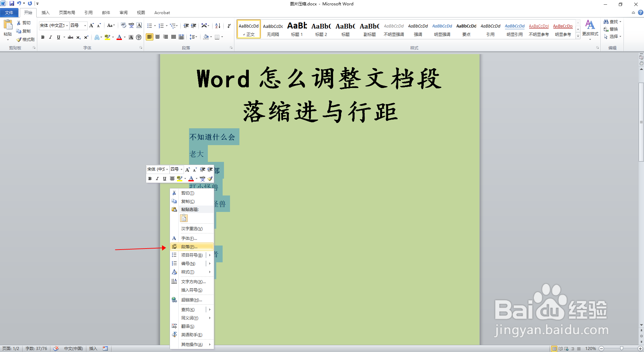Click the text highlight color icon

(107, 37)
